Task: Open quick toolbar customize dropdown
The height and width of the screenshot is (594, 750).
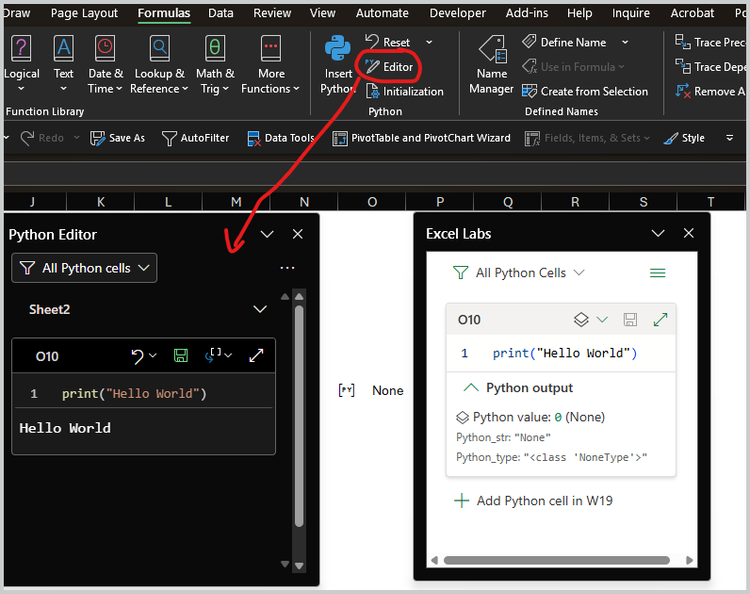Action: [729, 138]
